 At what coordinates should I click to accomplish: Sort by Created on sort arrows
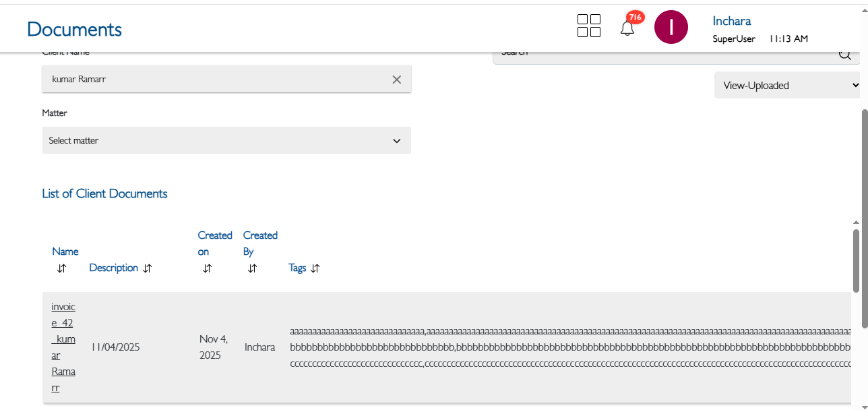coord(207,268)
